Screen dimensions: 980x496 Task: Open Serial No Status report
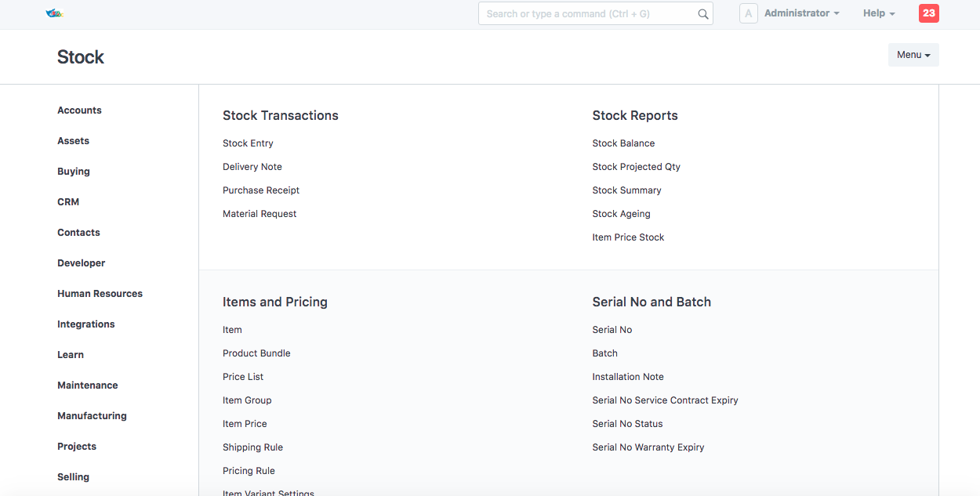click(x=628, y=424)
